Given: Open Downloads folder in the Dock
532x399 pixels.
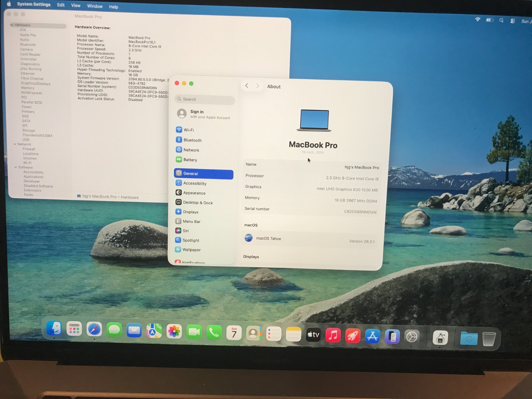Looking at the screenshot, I should (469, 339).
